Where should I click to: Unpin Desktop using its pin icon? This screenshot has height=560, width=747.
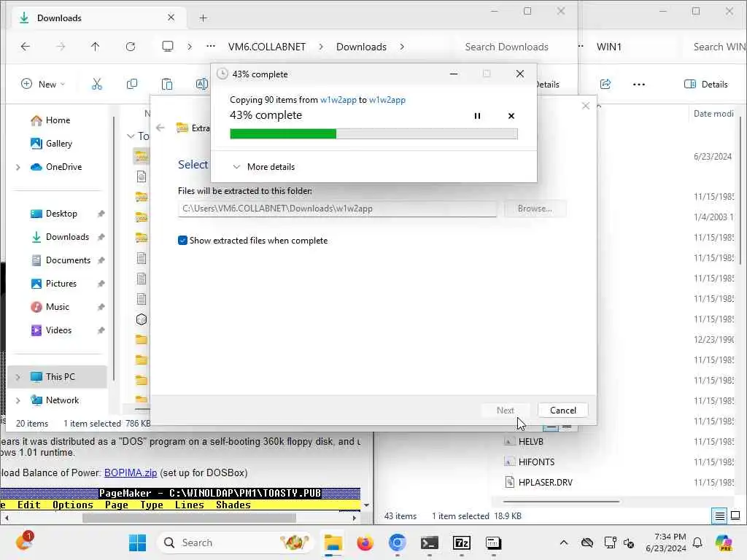tap(101, 214)
